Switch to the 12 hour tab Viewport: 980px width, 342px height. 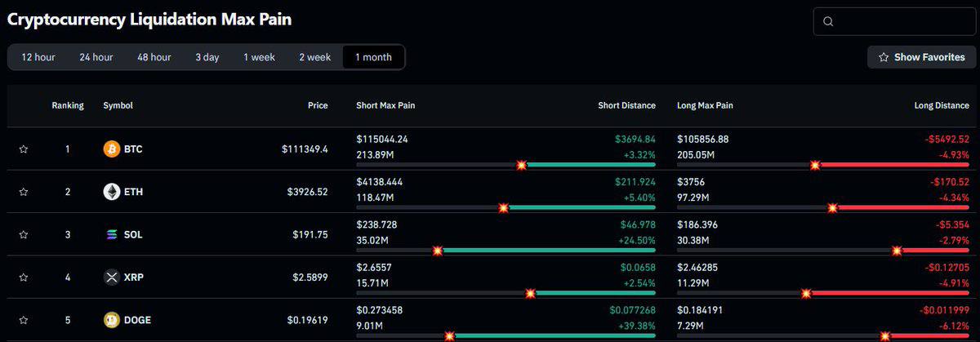coord(38,57)
